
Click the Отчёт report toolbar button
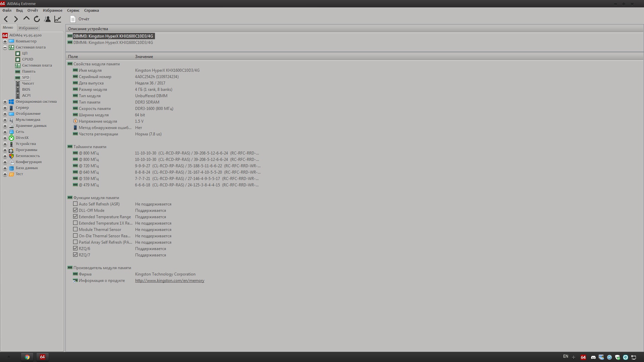click(x=80, y=19)
